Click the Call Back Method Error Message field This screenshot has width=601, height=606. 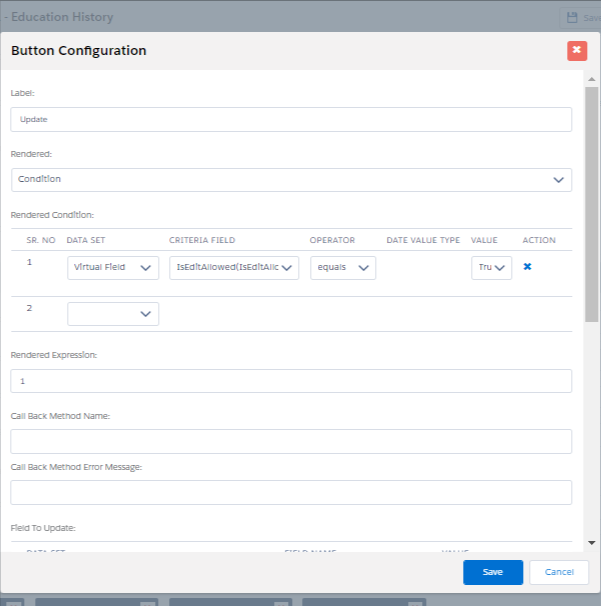coord(291,492)
